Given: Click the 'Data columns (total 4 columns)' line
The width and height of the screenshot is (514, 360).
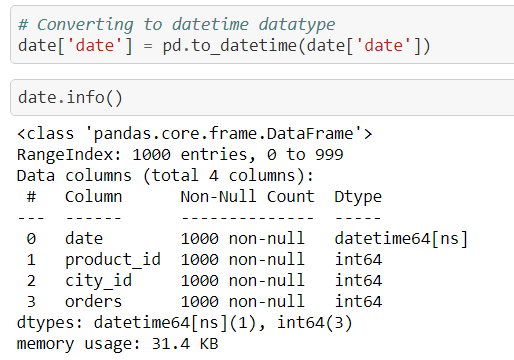Looking at the screenshot, I should 165,176.
